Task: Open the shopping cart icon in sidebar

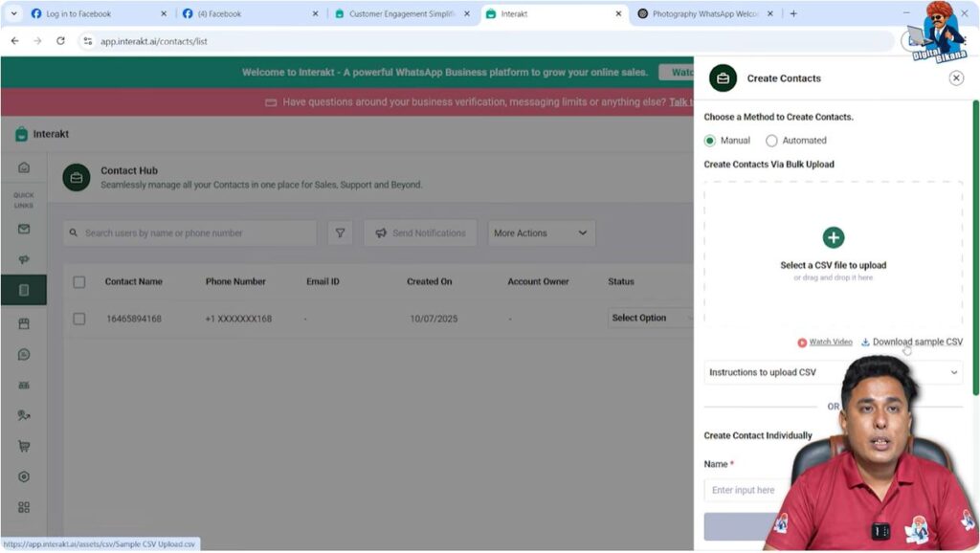Action: (x=24, y=446)
